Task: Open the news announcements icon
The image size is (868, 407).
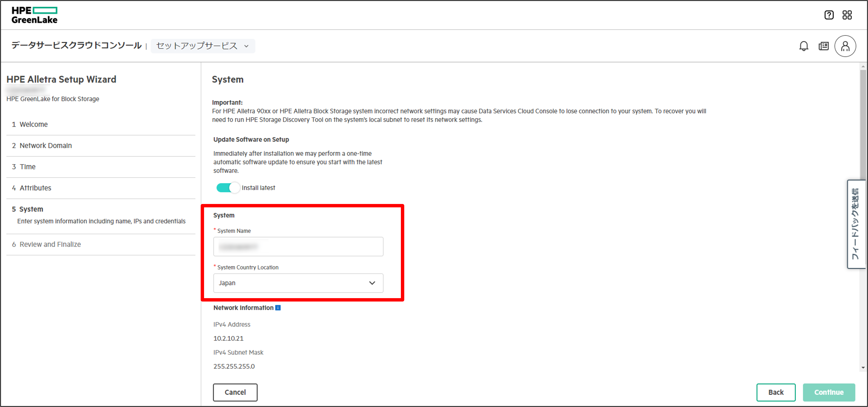Action: click(823, 46)
